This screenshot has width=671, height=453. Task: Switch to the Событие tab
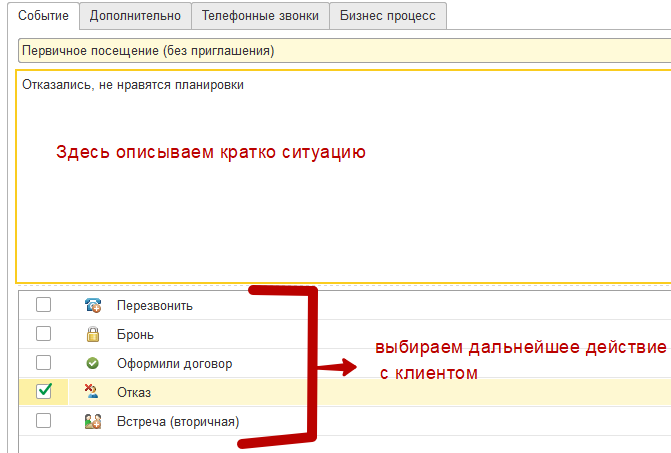[43, 15]
